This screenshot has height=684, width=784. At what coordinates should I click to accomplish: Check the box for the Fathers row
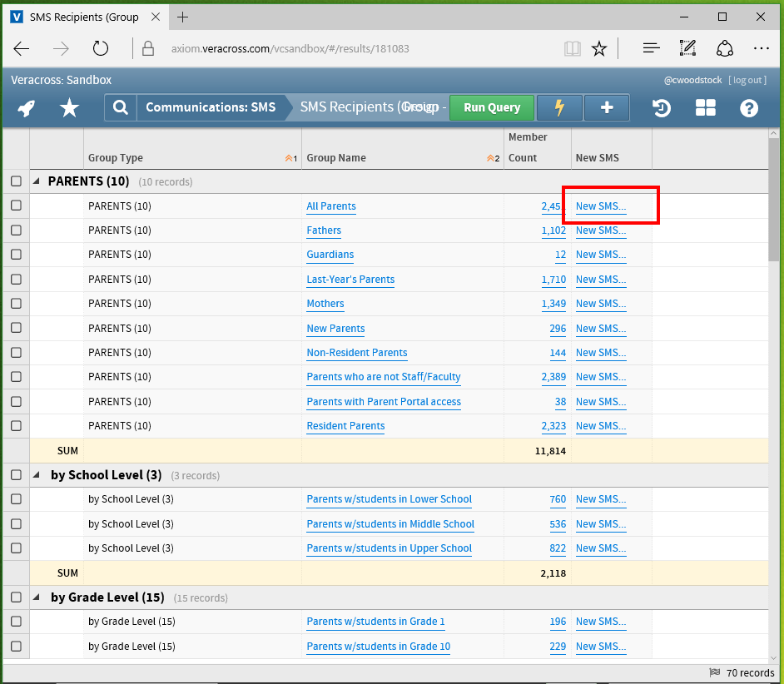pos(16,230)
